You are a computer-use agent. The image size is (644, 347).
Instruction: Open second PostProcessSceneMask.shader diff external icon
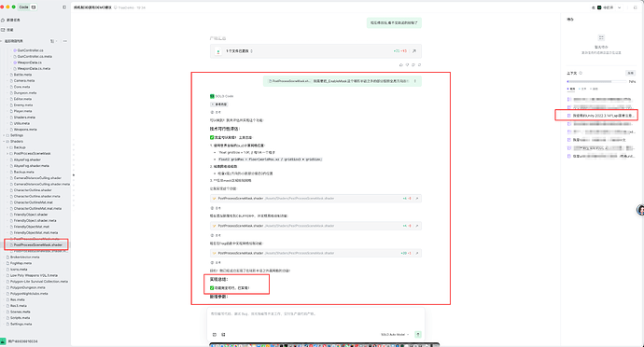417,226
